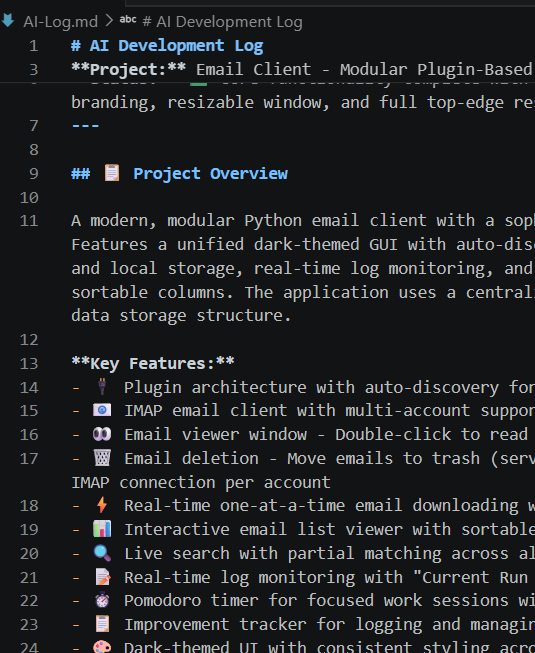Screen dimensions: 535x653
Task: Click the markdown file icon in breadcrumb
Action: (7, 20)
